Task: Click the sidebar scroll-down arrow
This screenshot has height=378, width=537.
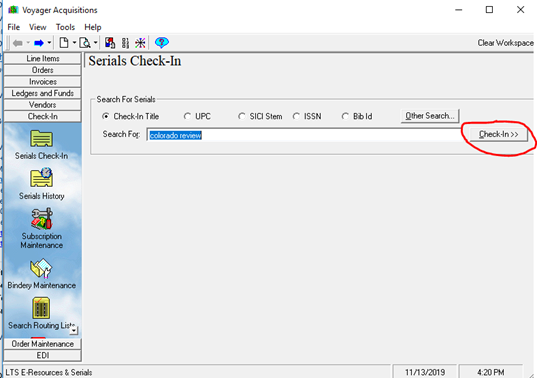Action: tap(74, 331)
